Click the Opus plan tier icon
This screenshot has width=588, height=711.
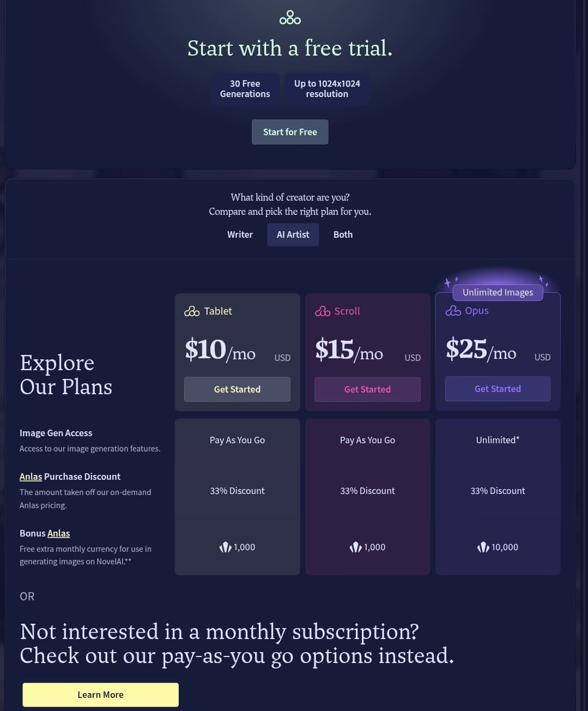click(x=453, y=311)
